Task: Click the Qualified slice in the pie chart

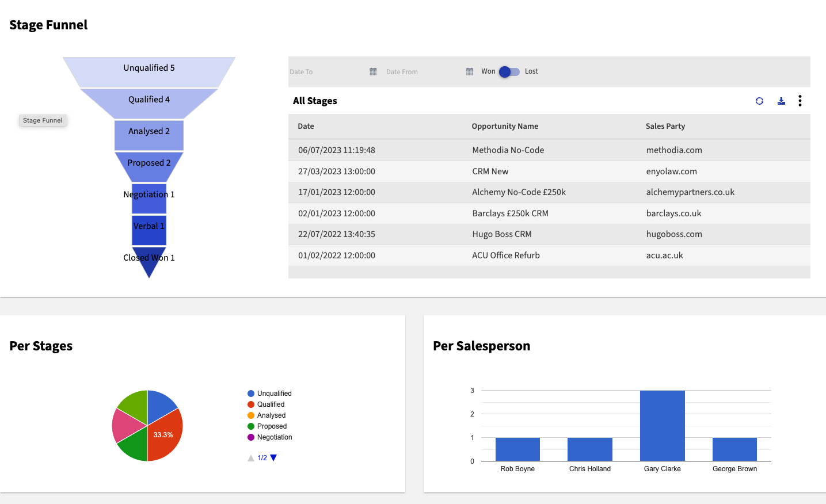Action: [166, 434]
